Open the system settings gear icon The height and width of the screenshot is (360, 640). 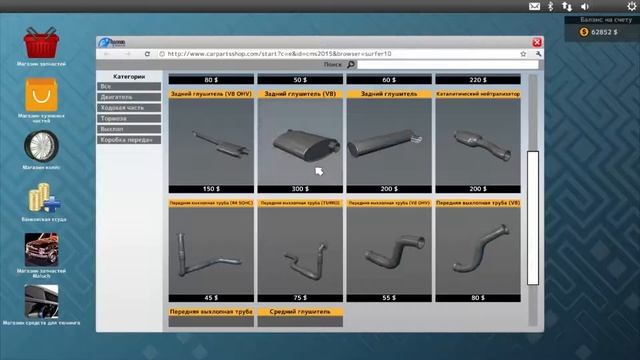click(x=632, y=6)
